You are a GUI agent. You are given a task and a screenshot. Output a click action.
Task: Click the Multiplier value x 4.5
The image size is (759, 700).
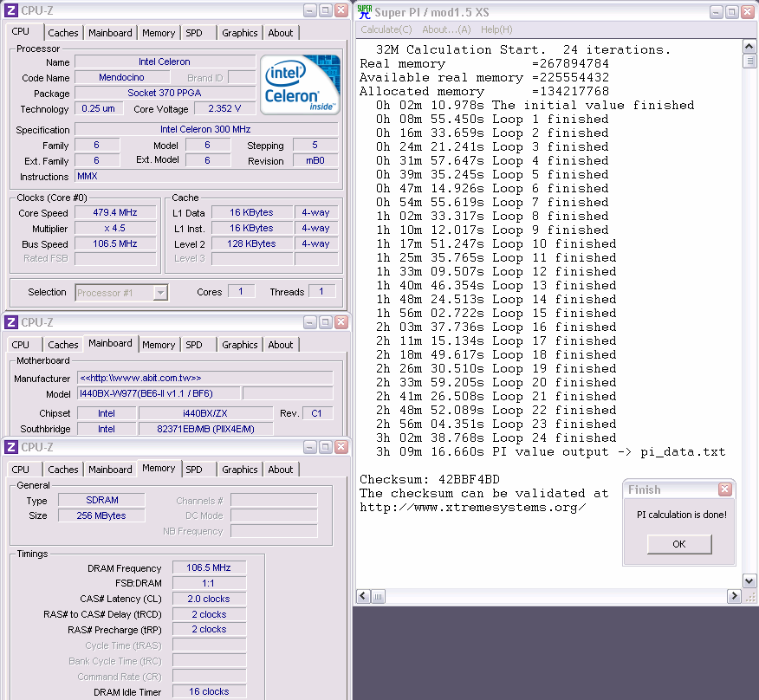[115, 228]
